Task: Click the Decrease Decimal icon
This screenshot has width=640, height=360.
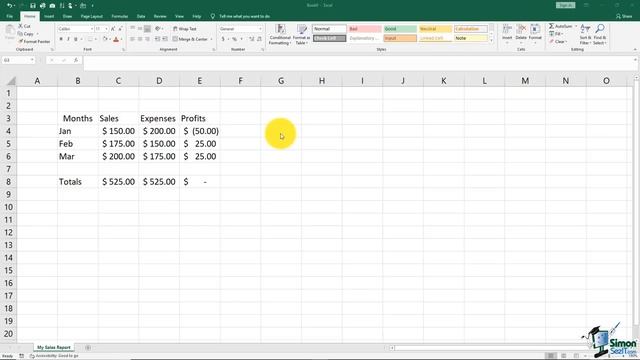Action: (259, 39)
